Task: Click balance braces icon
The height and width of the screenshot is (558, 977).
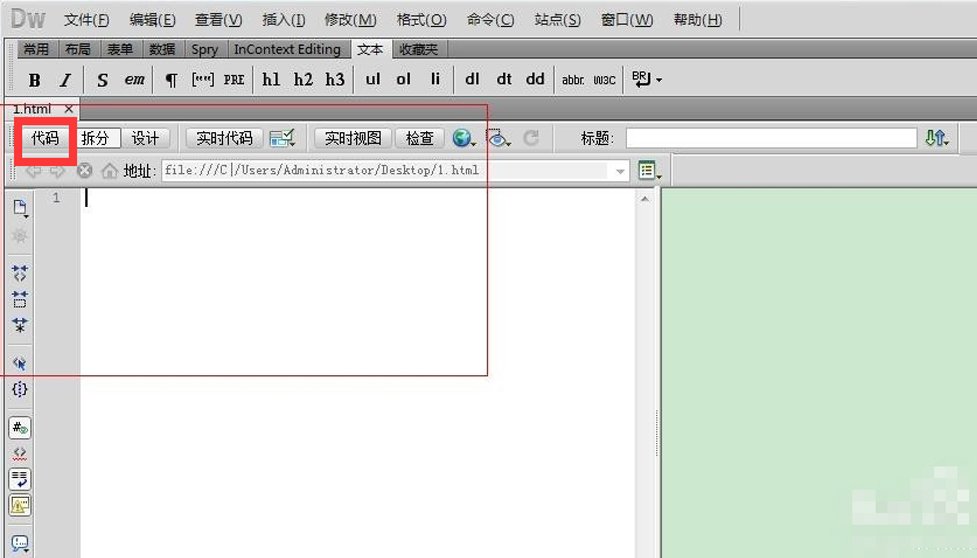Action: pyautogui.click(x=19, y=390)
